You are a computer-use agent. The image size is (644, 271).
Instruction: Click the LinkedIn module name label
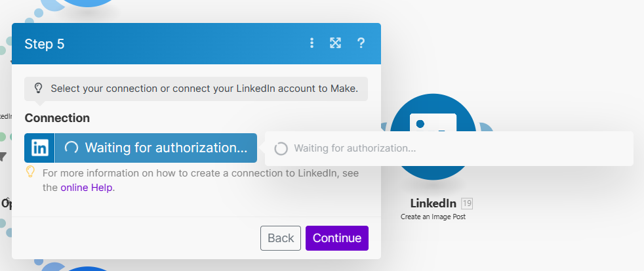click(433, 203)
